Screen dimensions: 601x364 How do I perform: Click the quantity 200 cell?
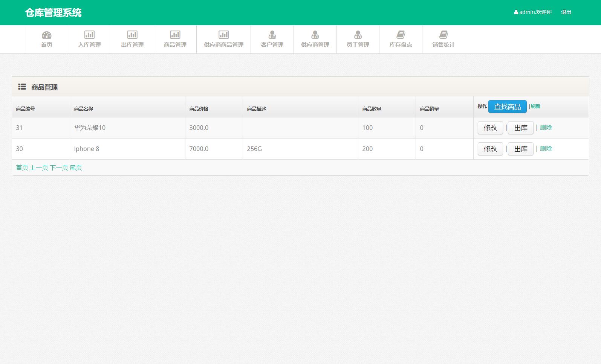[x=387, y=149]
